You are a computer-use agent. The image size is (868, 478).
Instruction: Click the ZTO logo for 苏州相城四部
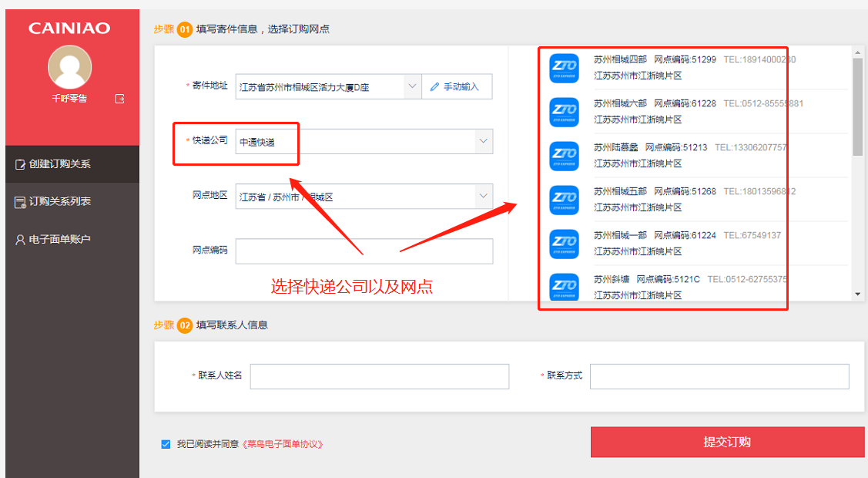pyautogui.click(x=564, y=68)
